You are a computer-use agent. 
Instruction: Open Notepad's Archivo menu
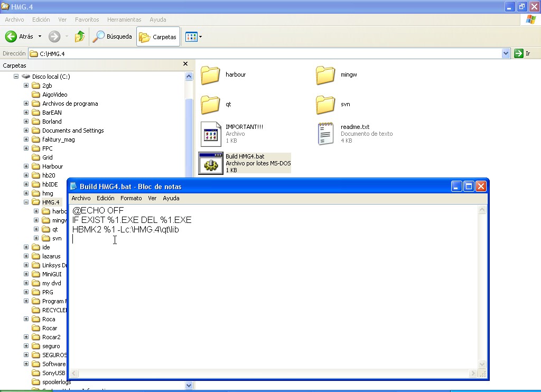[81, 198]
